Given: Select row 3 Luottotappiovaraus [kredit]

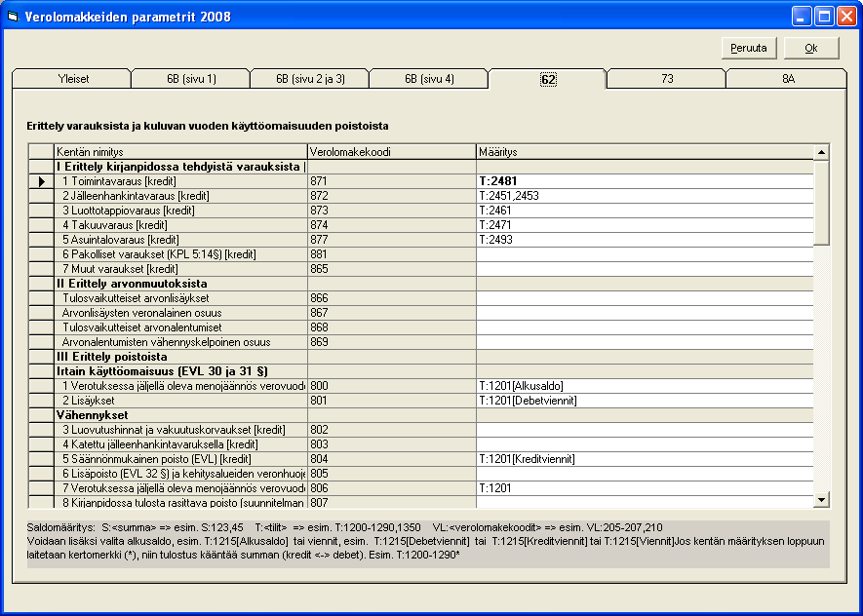Looking at the screenshot, I should (181, 211).
